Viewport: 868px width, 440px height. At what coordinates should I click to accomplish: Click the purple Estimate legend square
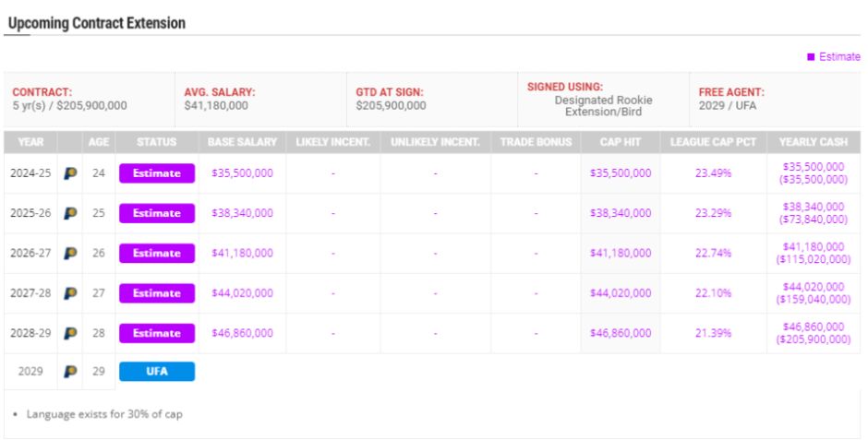click(x=811, y=57)
